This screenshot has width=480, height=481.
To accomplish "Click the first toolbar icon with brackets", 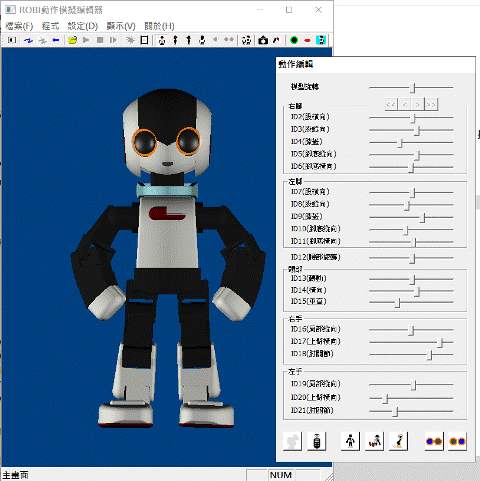I will click(x=12, y=40).
